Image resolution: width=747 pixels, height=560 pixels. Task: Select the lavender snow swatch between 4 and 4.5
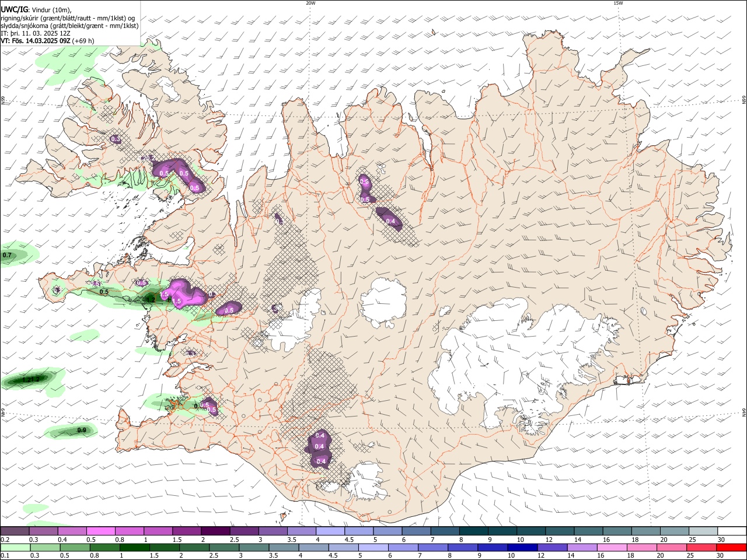(330, 531)
